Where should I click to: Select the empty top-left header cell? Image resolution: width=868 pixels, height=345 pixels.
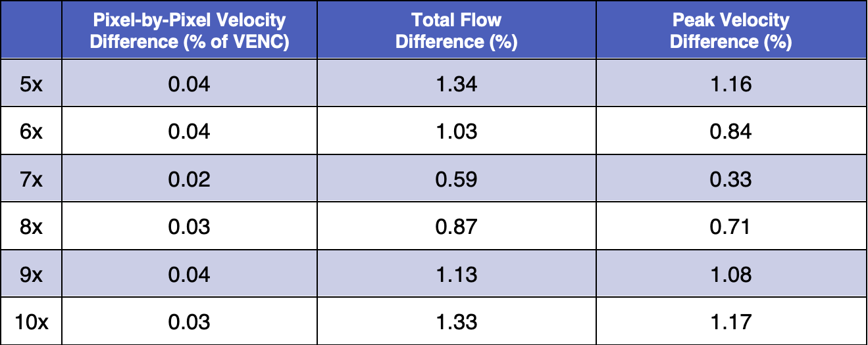point(31,30)
